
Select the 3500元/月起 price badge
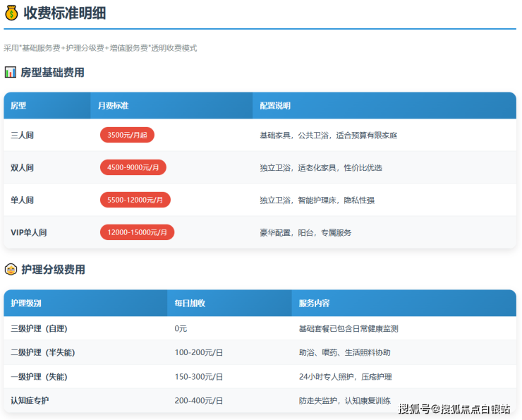(x=127, y=135)
